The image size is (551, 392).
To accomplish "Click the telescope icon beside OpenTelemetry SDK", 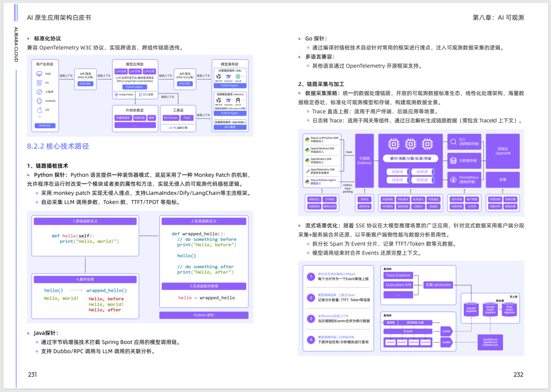I will click(x=308, y=171).
